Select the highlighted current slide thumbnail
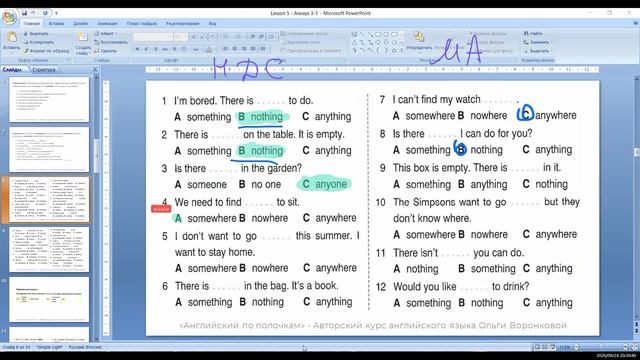This screenshot has width=640, height=360. 49,200
